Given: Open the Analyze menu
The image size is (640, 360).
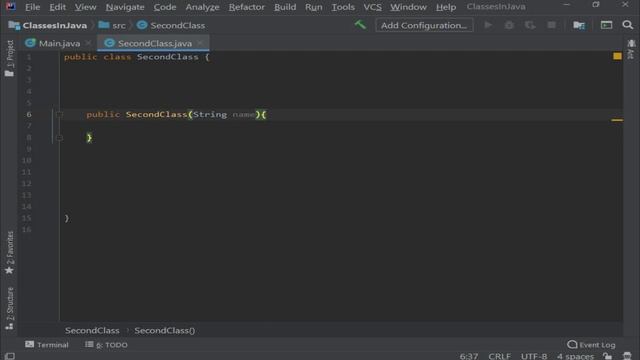Looking at the screenshot, I should [x=202, y=7].
